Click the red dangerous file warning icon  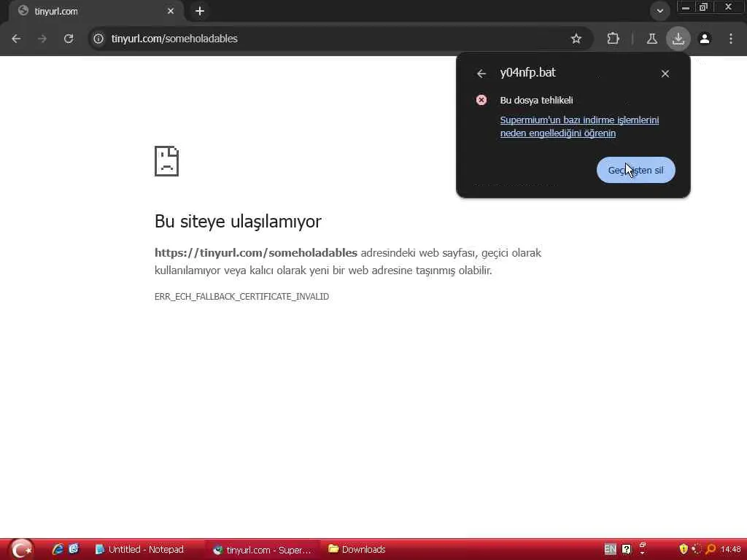(x=481, y=100)
